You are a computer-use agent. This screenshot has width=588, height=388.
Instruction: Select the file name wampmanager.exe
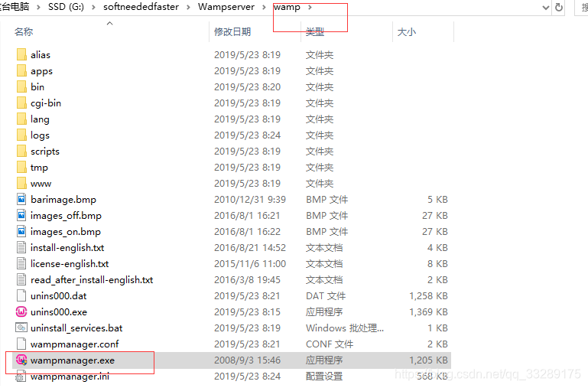point(73,360)
